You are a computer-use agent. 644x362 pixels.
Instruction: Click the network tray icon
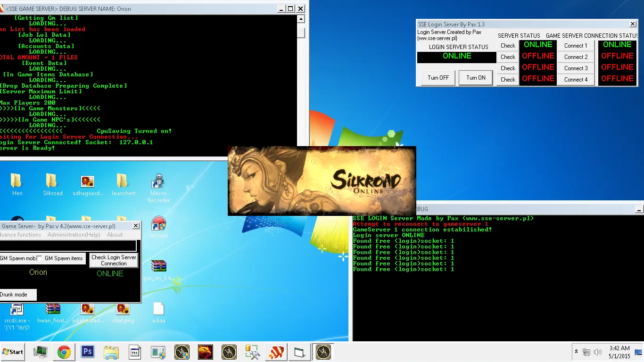pyautogui.click(x=586, y=352)
